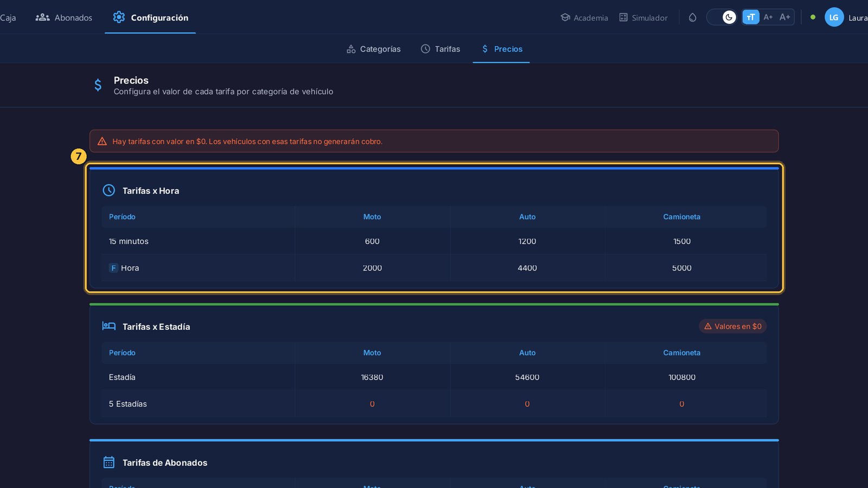Click the green online status dot
Image resolution: width=868 pixels, height=488 pixels.
point(813,17)
